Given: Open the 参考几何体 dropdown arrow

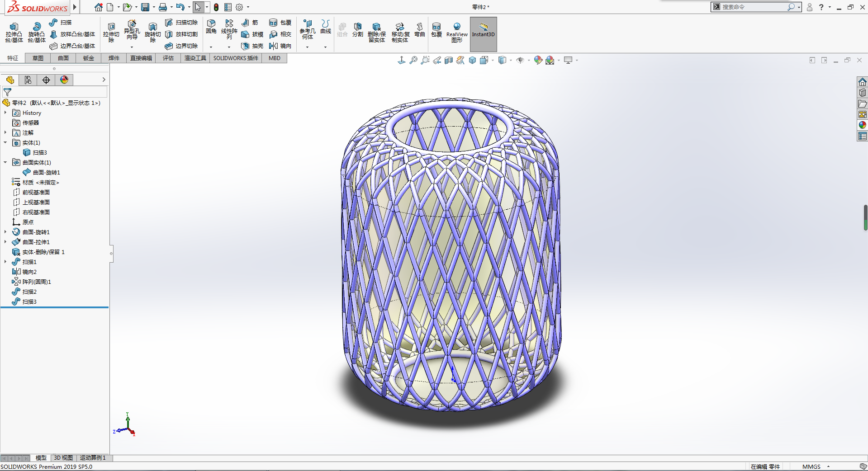Looking at the screenshot, I should point(307,47).
